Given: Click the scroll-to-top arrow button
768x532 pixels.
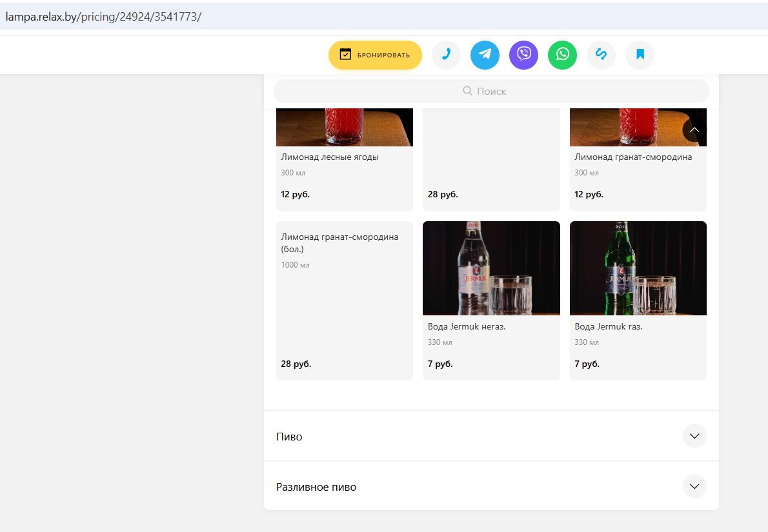Looking at the screenshot, I should click(694, 130).
